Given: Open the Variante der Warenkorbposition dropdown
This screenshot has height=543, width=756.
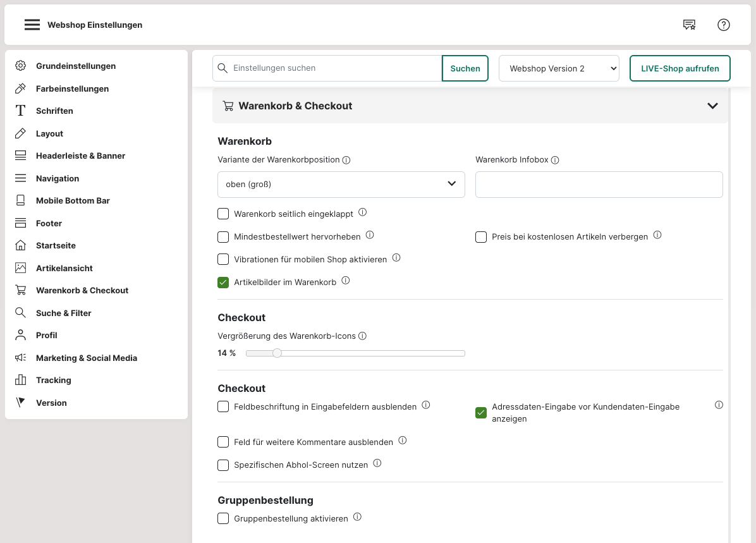Looking at the screenshot, I should point(341,184).
